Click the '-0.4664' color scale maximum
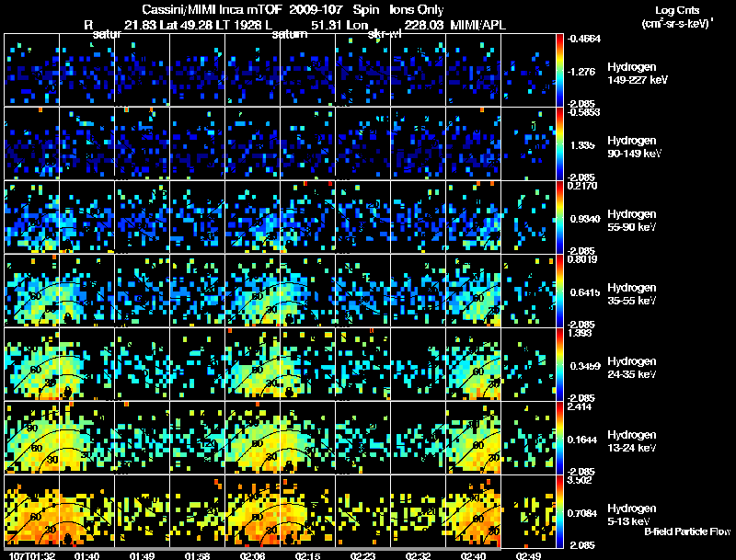Image resolution: width=736 pixels, height=560 pixels. pyautogui.click(x=584, y=39)
